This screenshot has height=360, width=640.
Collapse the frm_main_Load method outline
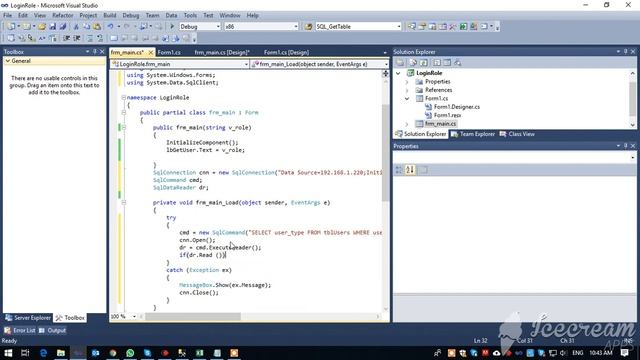(x=123, y=202)
